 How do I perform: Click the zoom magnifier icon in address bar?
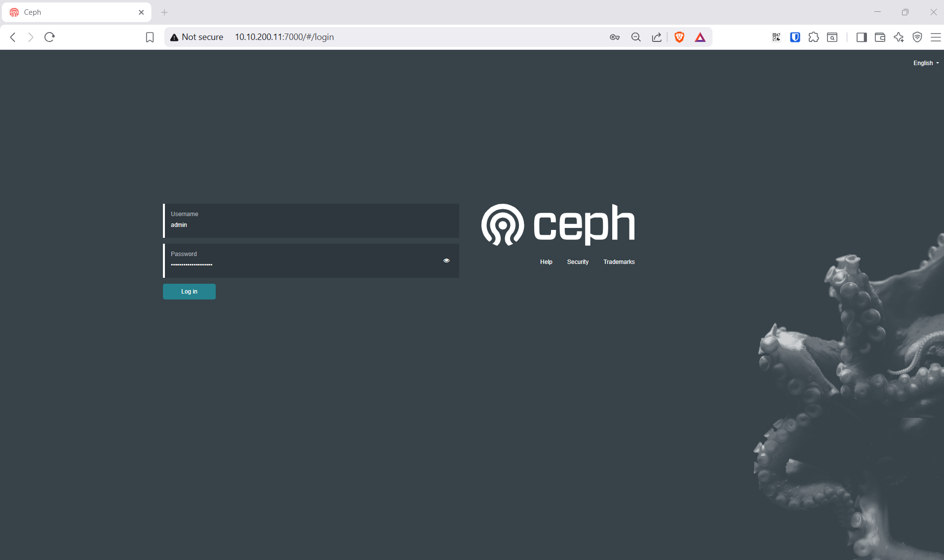coord(636,37)
